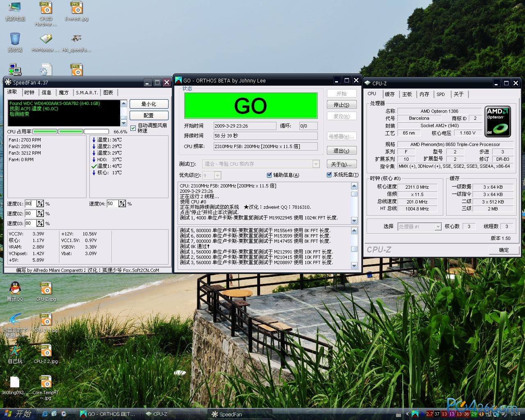The image size is (525, 420).
Task: Click the CPU 频率 field in ORTHOS
Action: (x=265, y=146)
